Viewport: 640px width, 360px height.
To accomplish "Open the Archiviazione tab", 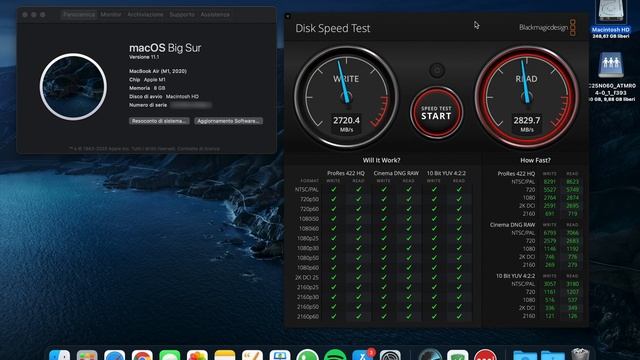I will (145, 14).
